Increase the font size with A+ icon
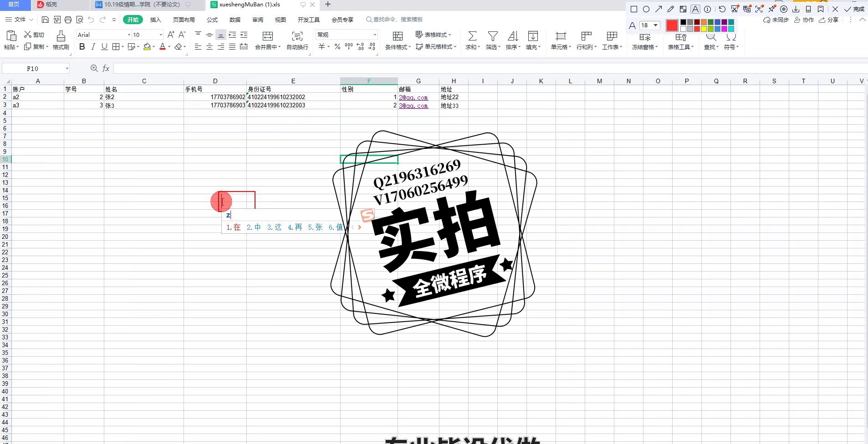 (171, 35)
